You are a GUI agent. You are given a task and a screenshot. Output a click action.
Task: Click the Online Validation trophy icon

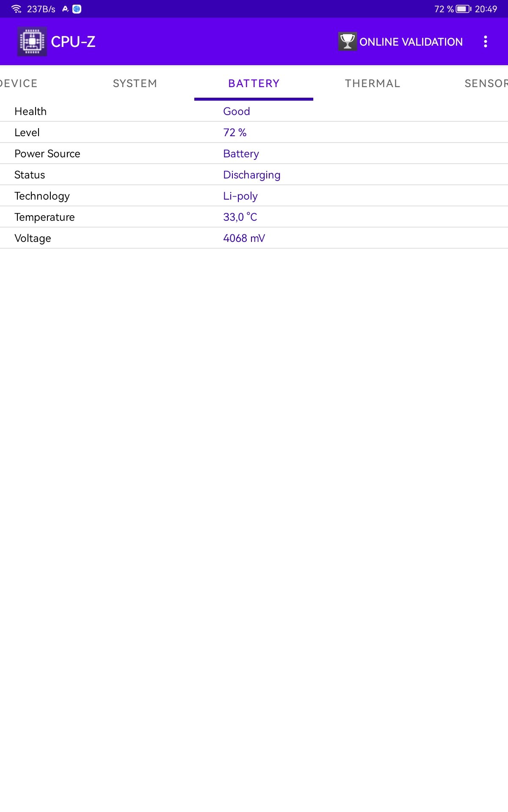pyautogui.click(x=348, y=41)
